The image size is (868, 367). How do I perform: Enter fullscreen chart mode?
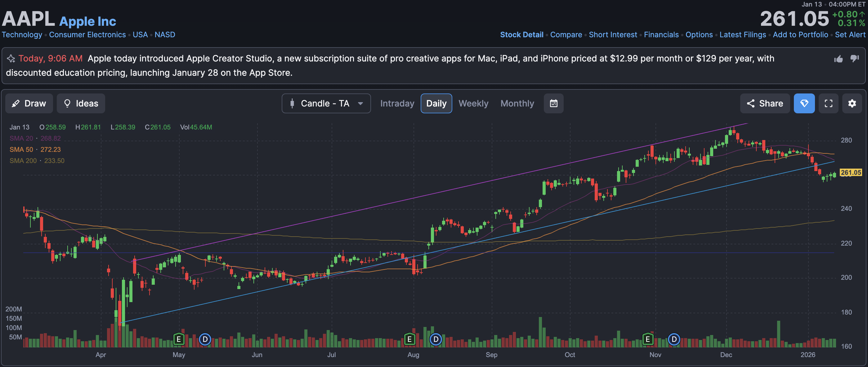click(828, 103)
